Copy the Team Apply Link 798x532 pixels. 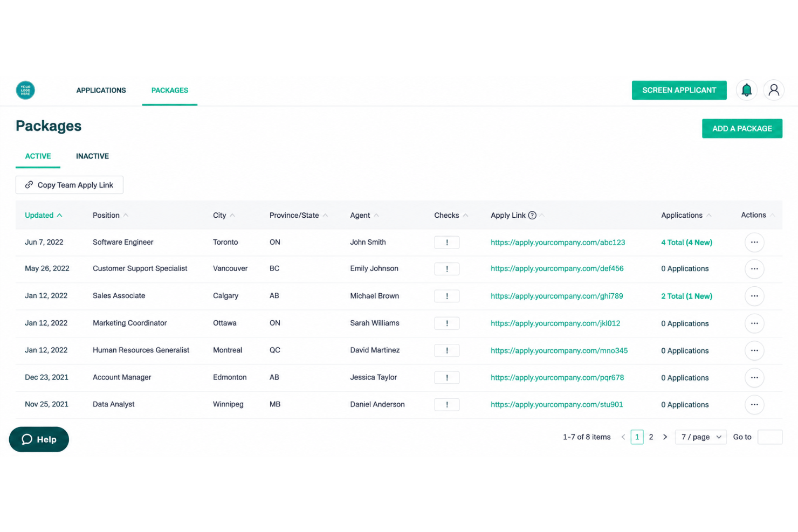[x=70, y=185]
